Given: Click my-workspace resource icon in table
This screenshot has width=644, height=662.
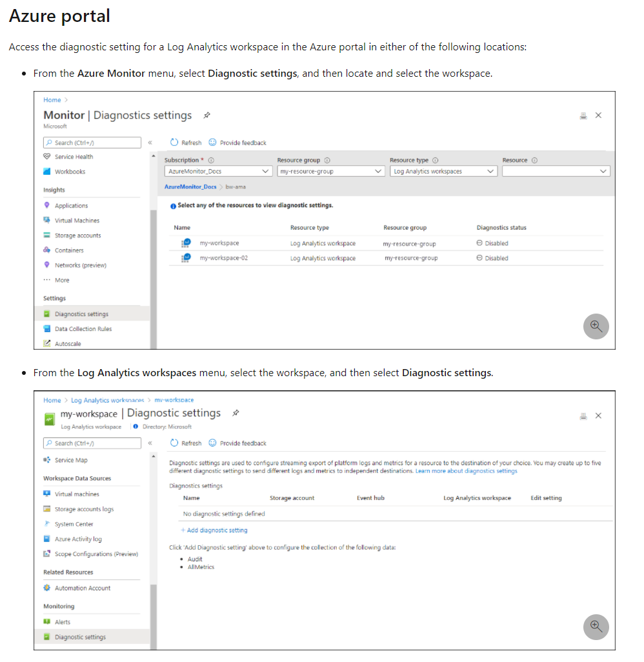Looking at the screenshot, I should [186, 243].
